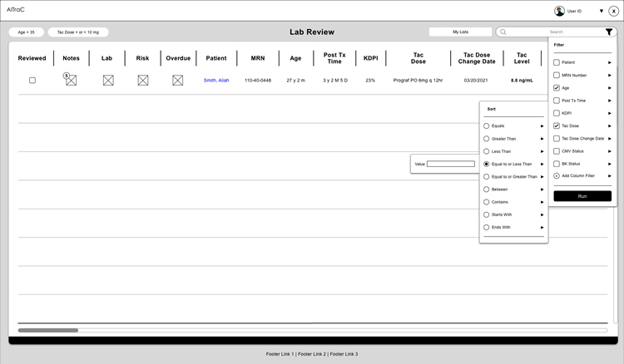624x364 pixels.
Task: Expand the CMV Status submenu arrow
Action: [609, 151]
